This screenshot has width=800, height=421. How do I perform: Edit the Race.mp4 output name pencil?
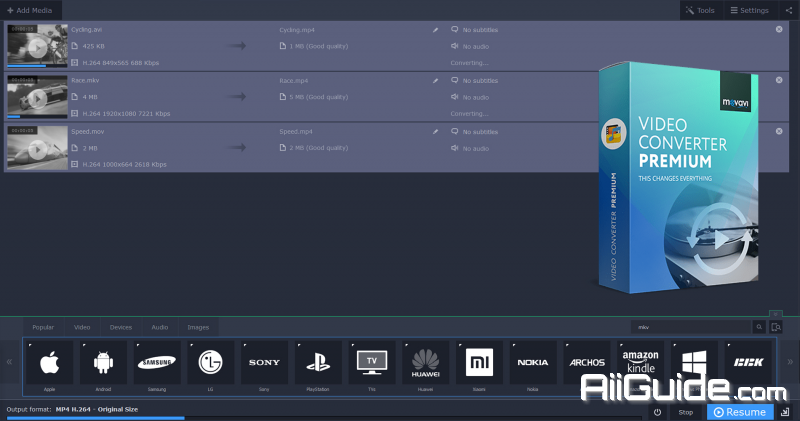pyautogui.click(x=435, y=81)
